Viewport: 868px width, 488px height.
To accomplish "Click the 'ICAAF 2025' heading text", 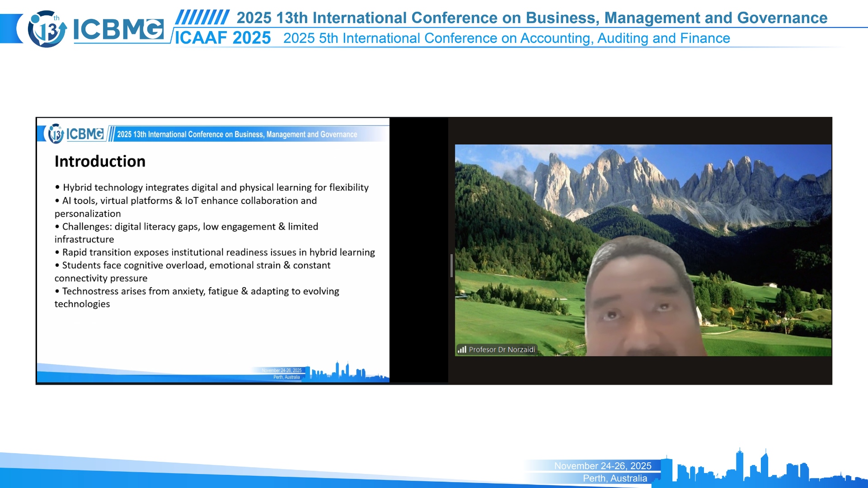I will tap(223, 38).
